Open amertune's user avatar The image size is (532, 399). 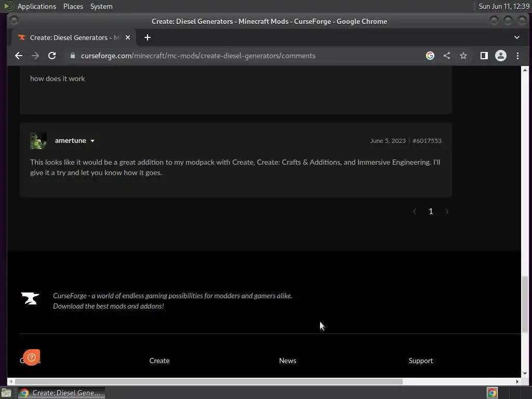coord(38,141)
